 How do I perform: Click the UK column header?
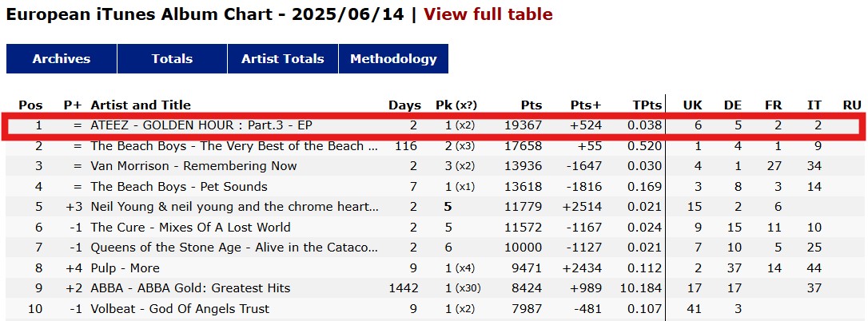click(x=692, y=105)
